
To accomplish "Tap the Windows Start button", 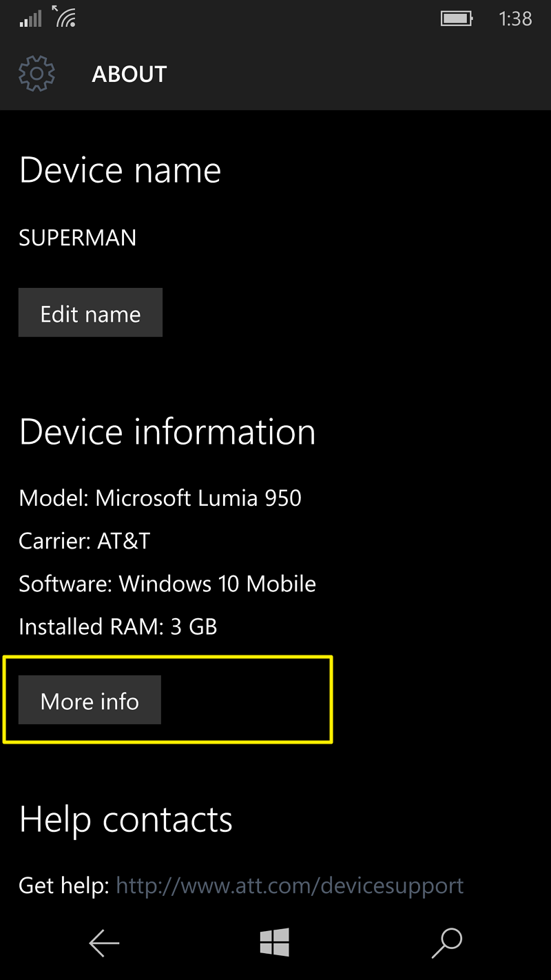I will click(x=275, y=942).
